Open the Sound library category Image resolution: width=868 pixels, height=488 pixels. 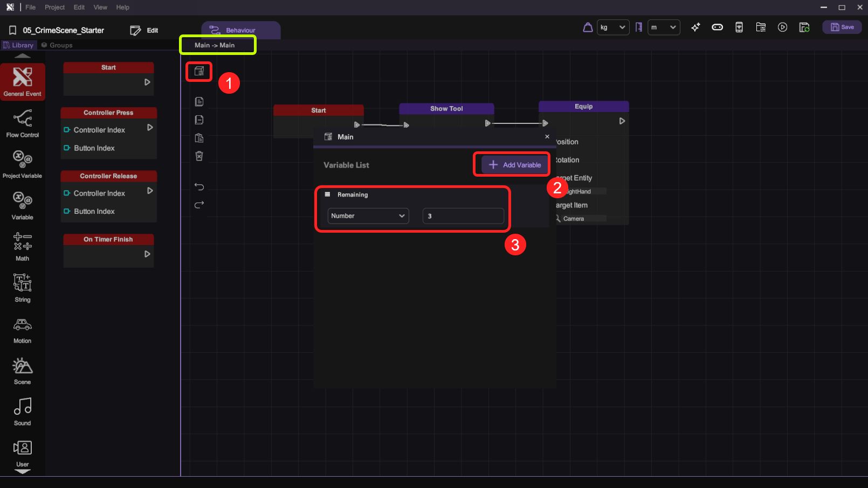(x=22, y=412)
